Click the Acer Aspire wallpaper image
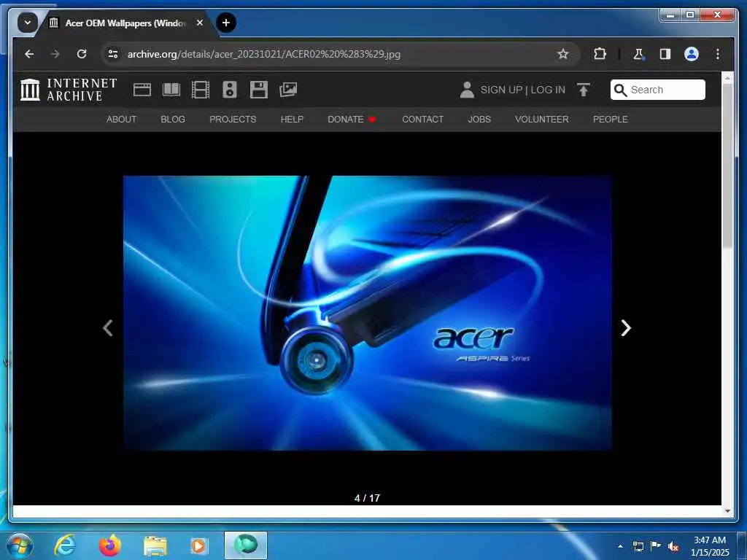This screenshot has width=747, height=560. pyautogui.click(x=368, y=314)
